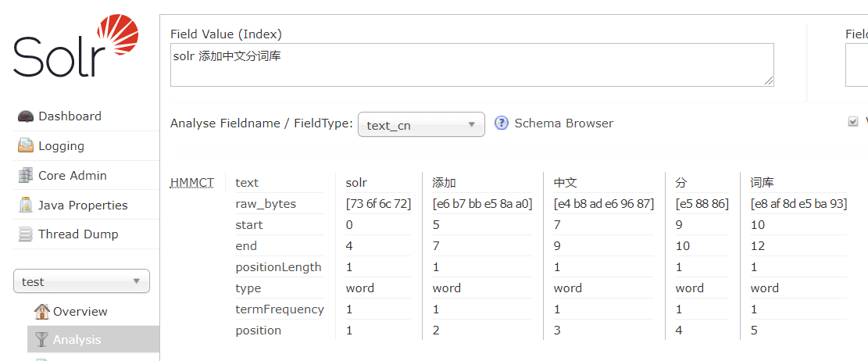868x361 pixels.
Task: Click the Schema Browser help icon
Action: tap(502, 123)
